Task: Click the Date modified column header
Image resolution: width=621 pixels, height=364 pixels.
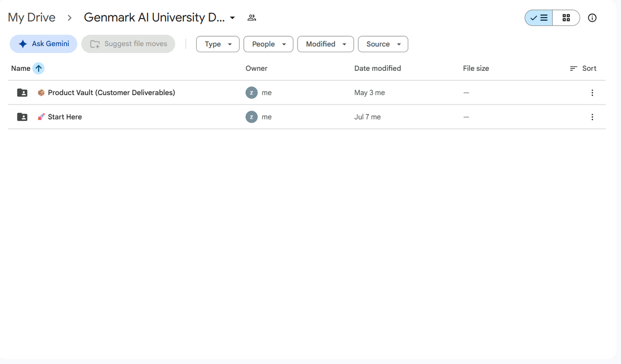Action: click(378, 68)
